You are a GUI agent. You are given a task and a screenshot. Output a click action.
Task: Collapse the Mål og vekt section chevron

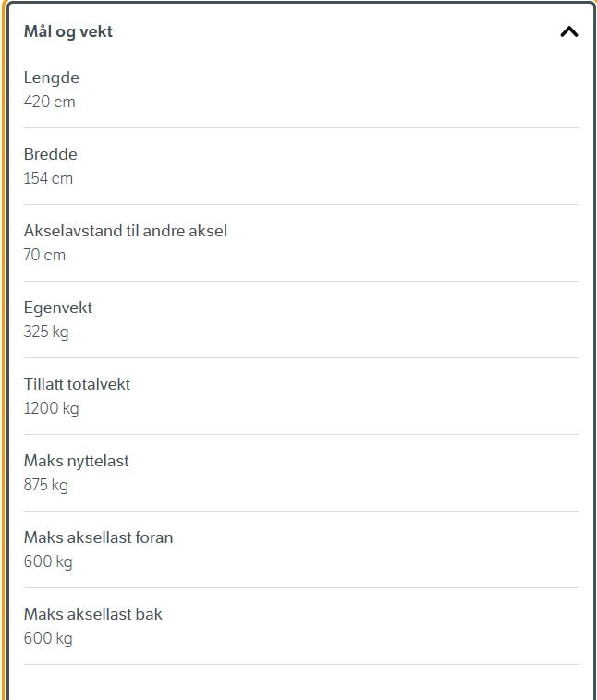(569, 32)
